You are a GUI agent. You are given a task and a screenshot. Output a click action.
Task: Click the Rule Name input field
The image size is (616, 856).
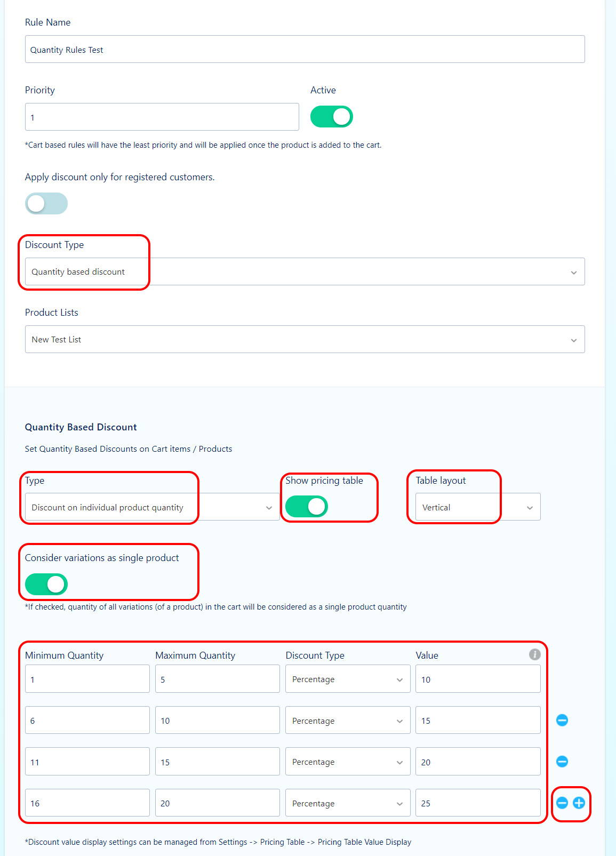click(x=305, y=49)
